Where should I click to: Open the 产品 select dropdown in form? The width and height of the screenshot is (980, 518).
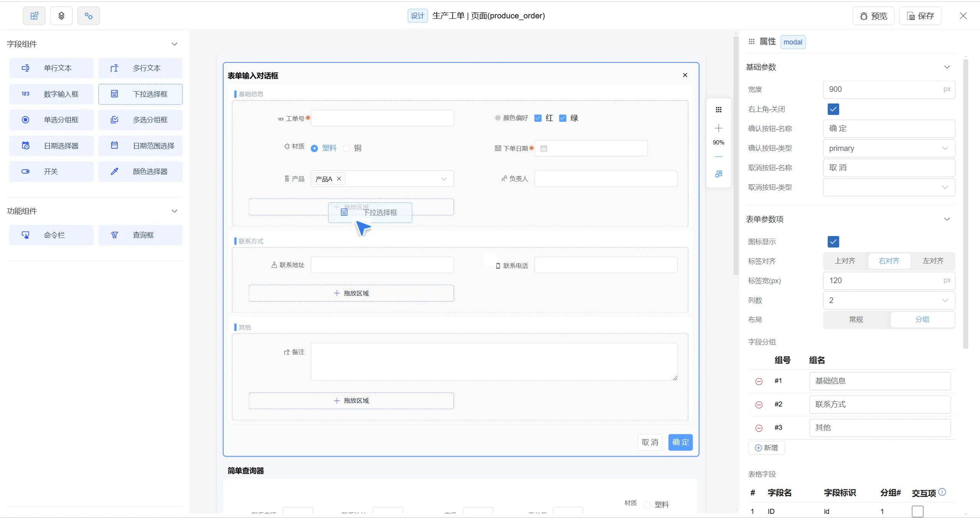click(382, 179)
